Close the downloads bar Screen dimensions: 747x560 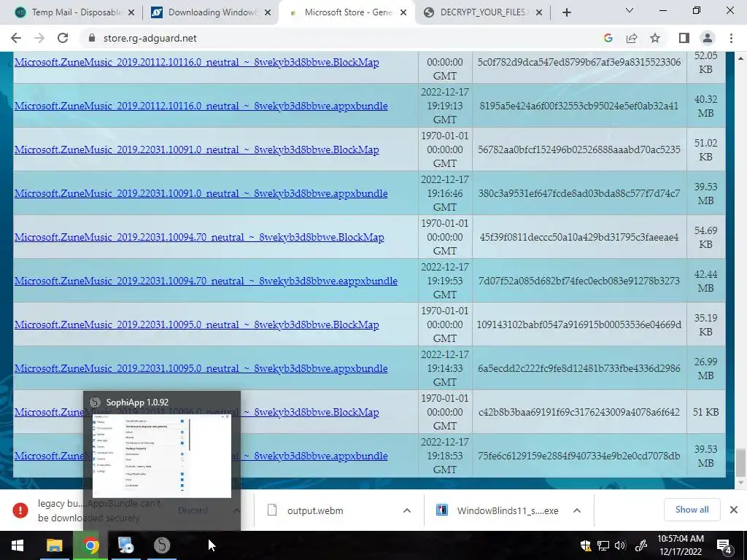pos(734,510)
